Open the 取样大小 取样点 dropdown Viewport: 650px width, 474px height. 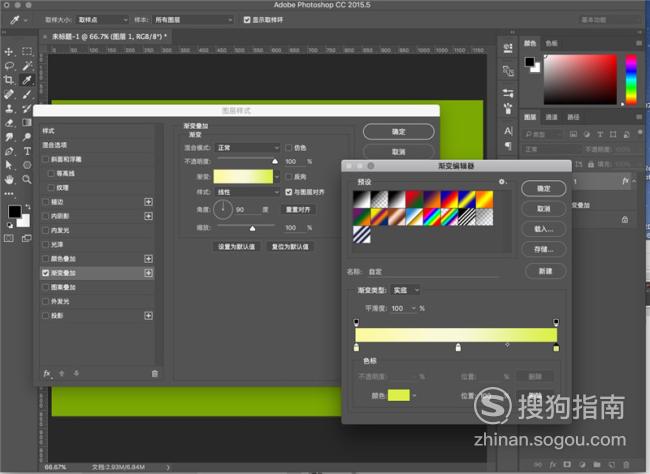[102, 20]
